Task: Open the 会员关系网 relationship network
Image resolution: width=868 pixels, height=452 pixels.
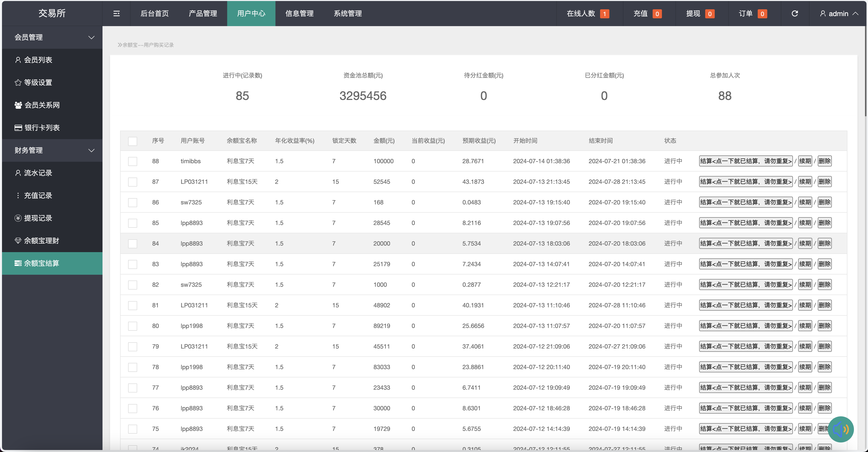Action: 42,105
